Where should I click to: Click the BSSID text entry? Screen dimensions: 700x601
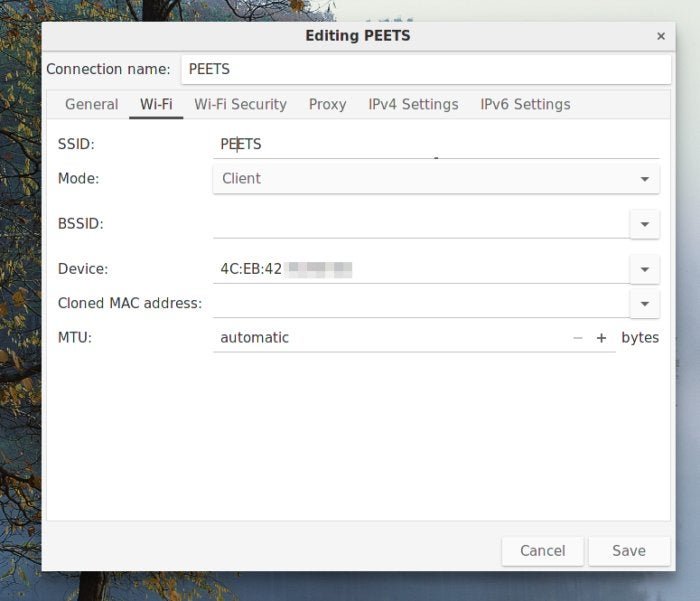click(421, 224)
